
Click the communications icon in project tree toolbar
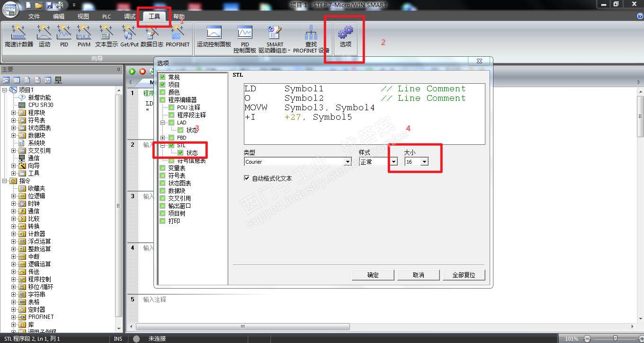pyautogui.click(x=58, y=80)
